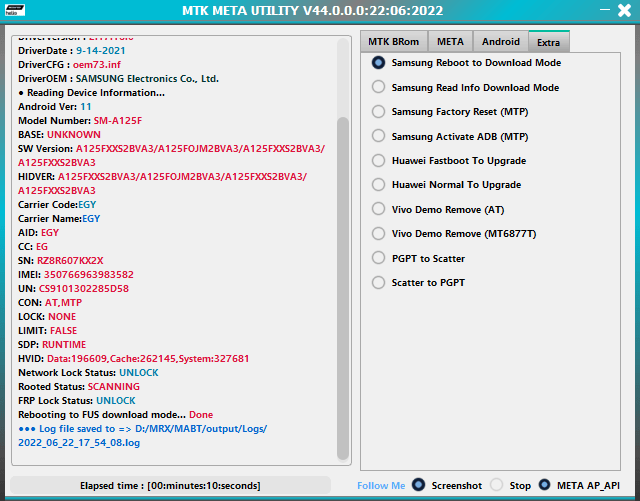Click the Log file saved path line

(x=142, y=429)
